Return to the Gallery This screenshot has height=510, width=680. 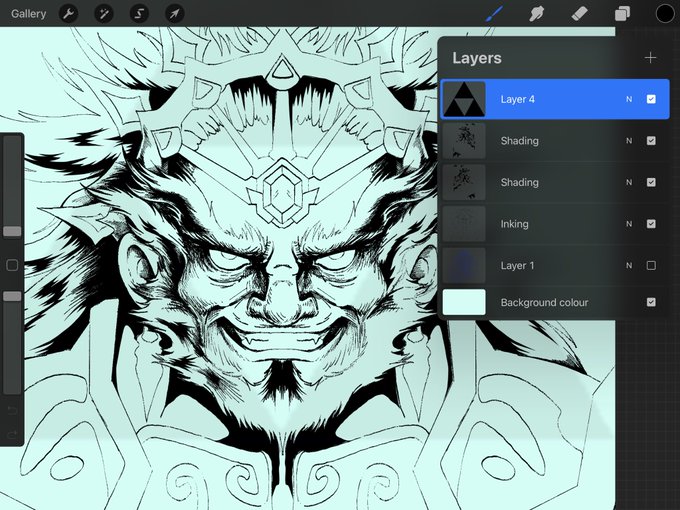28,14
